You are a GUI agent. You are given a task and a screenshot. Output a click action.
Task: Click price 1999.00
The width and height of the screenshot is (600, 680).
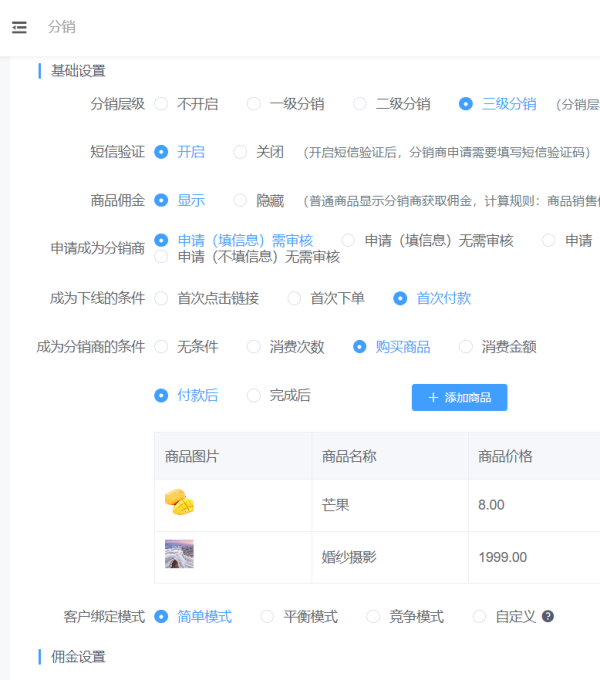pyautogui.click(x=502, y=557)
